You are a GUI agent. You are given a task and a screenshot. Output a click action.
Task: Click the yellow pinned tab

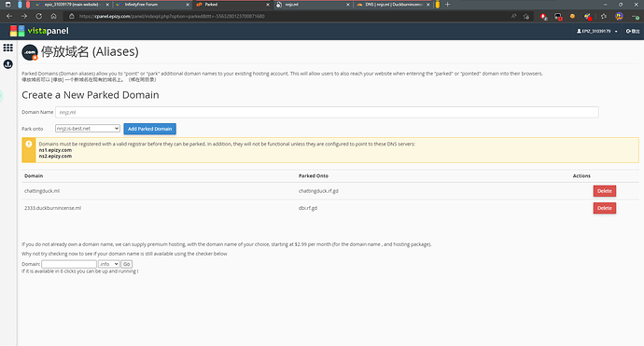(x=438, y=5)
